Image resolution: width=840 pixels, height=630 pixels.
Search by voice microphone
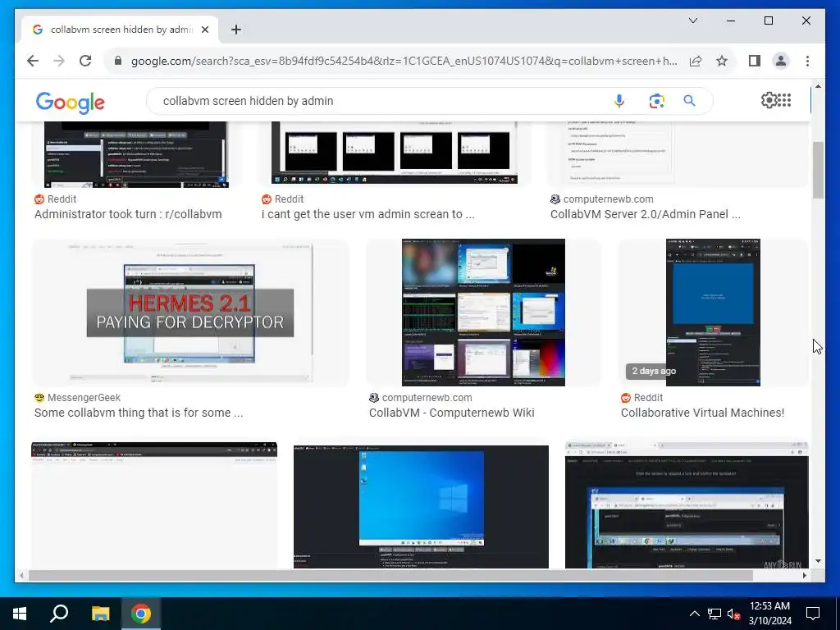point(619,101)
